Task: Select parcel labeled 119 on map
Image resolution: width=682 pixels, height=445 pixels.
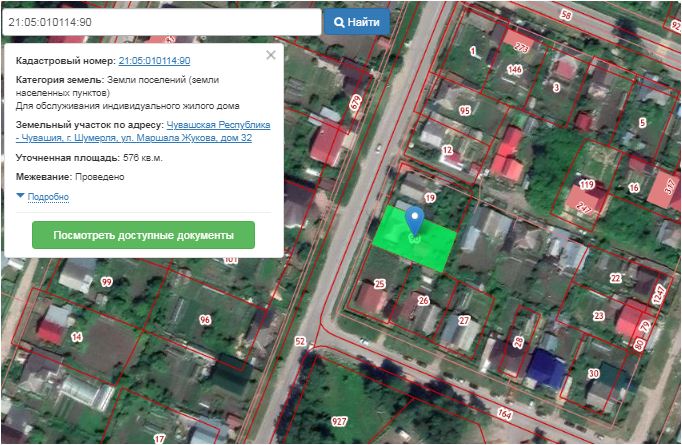Action: (x=587, y=186)
